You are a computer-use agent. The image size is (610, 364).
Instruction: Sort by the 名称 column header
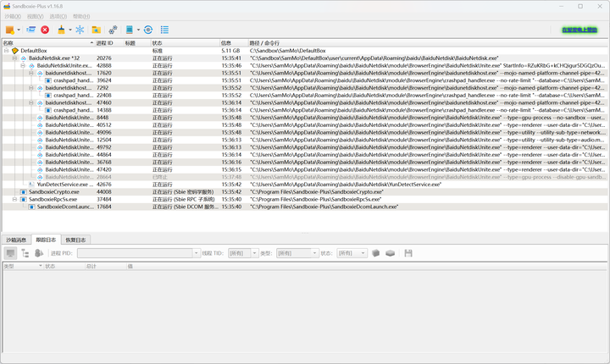tap(48, 43)
